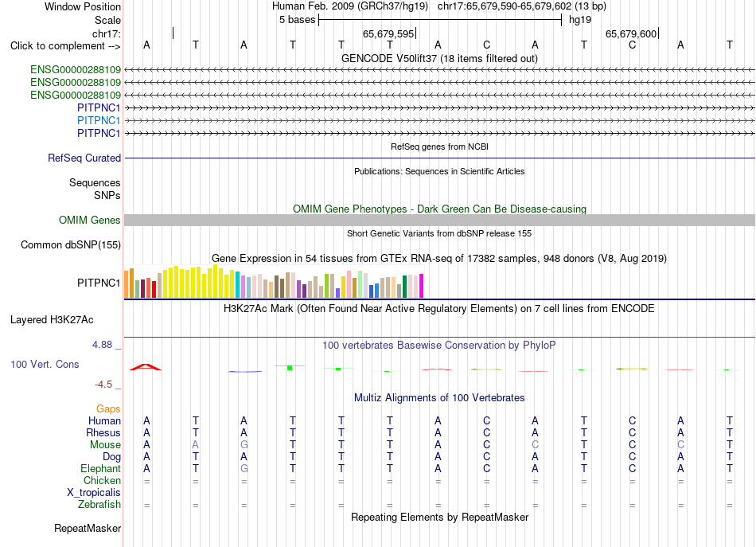Click "Human Feb. 2009 (GRCh37/hg19)" assembly text
Screen dimensions: 756x547
[350, 6]
